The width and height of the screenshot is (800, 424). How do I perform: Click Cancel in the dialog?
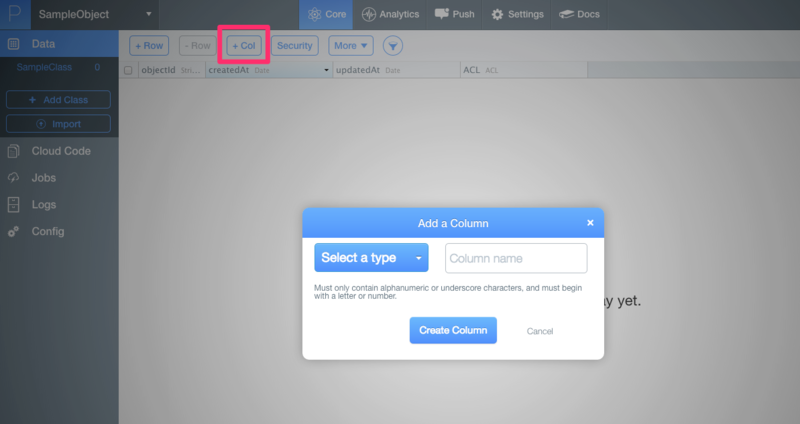[x=540, y=331]
